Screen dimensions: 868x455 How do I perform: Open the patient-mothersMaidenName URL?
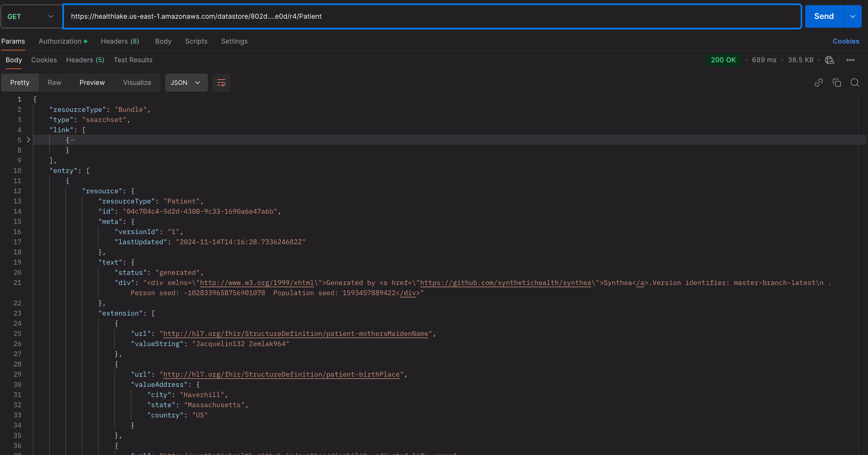296,333
